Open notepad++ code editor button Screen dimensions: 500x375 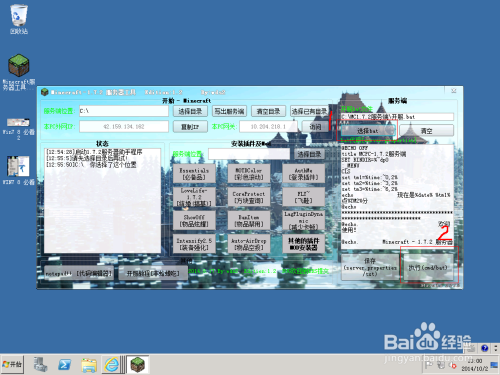[79, 273]
